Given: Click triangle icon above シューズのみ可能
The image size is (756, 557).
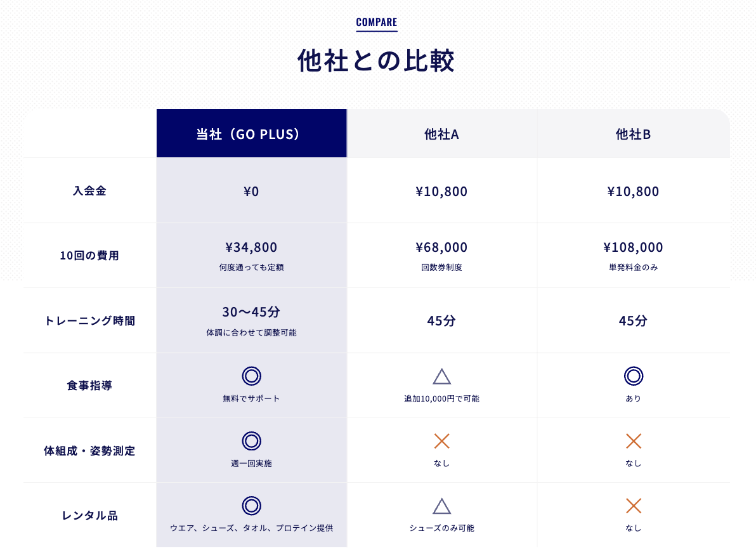Looking at the screenshot, I should pos(441,506).
